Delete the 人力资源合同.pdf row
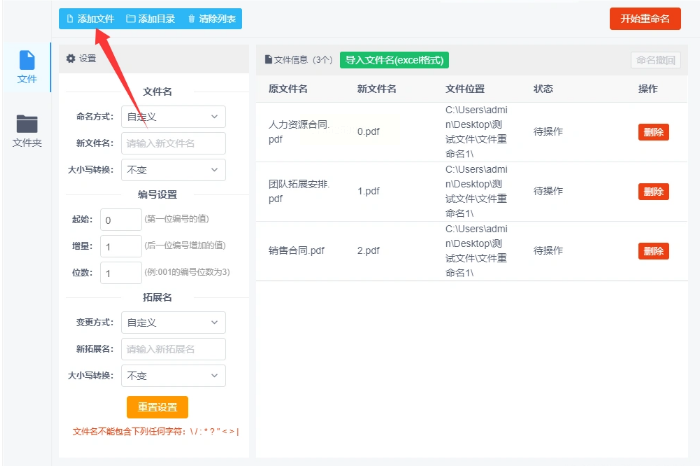The height and width of the screenshot is (466, 700). (653, 132)
